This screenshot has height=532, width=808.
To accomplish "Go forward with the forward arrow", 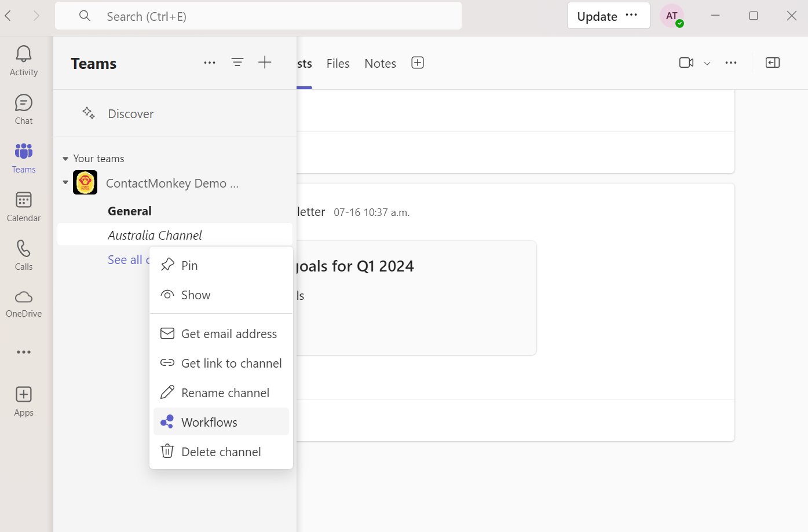I will click(36, 16).
